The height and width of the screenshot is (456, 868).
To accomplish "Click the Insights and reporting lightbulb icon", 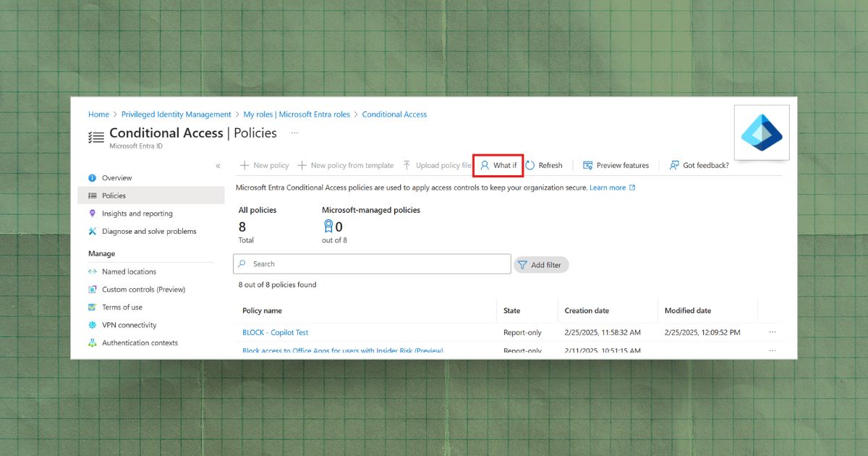I will pos(92,214).
